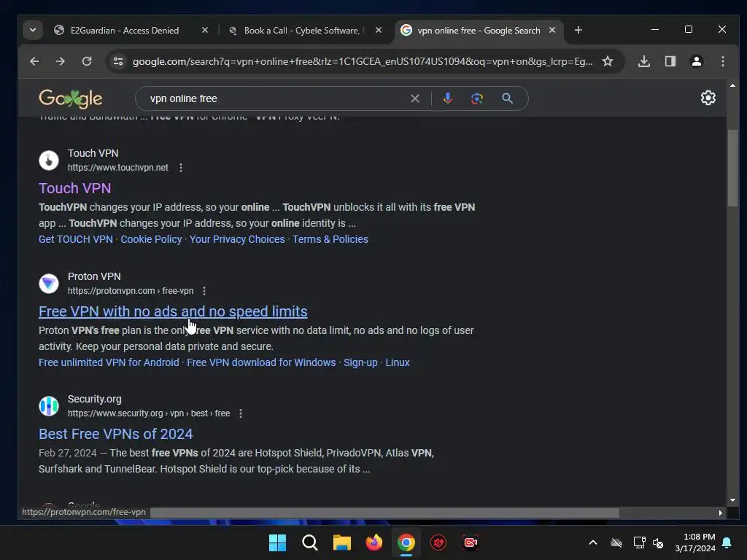Click the browser Forward arrow
The height and width of the screenshot is (560, 747).
(60, 61)
